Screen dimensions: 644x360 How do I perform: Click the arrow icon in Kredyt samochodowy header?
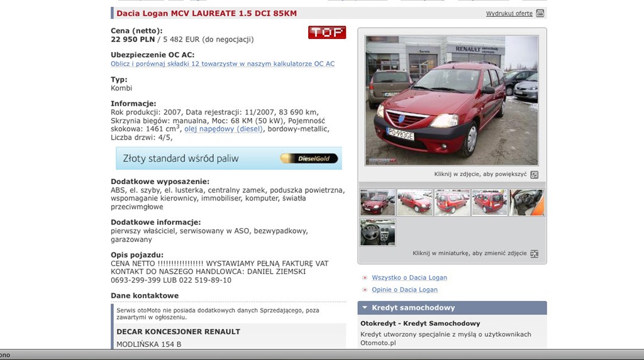(x=365, y=308)
